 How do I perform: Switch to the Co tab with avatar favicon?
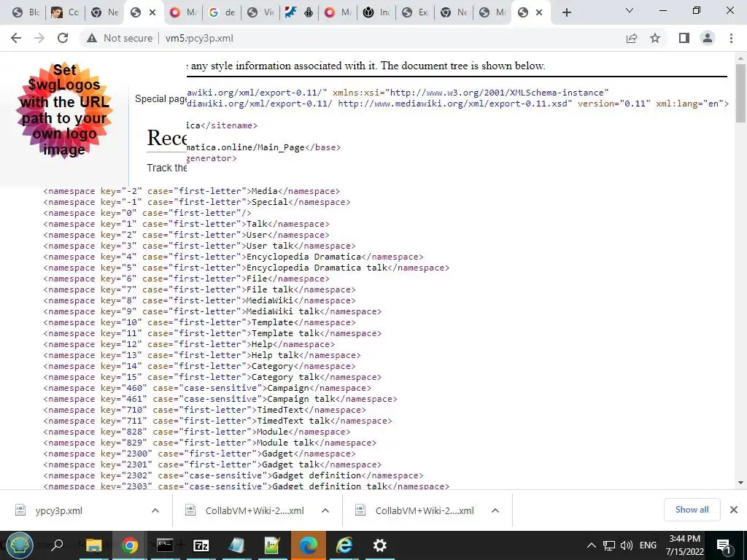[65, 12]
